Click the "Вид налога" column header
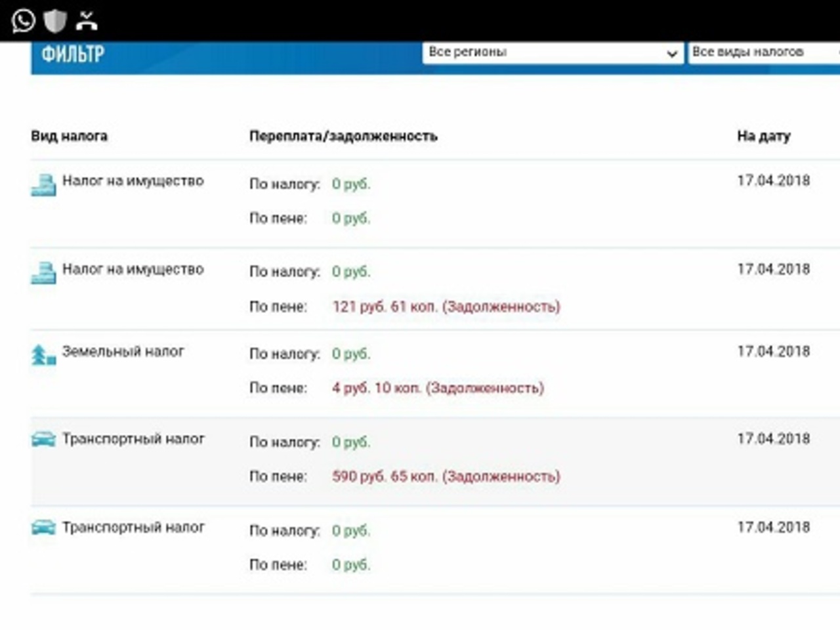 coord(69,136)
